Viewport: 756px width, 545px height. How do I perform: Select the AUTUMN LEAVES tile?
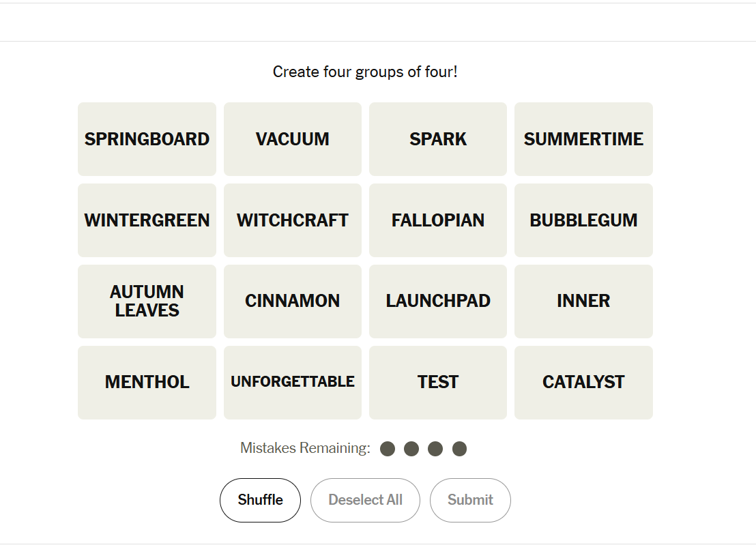(x=147, y=301)
